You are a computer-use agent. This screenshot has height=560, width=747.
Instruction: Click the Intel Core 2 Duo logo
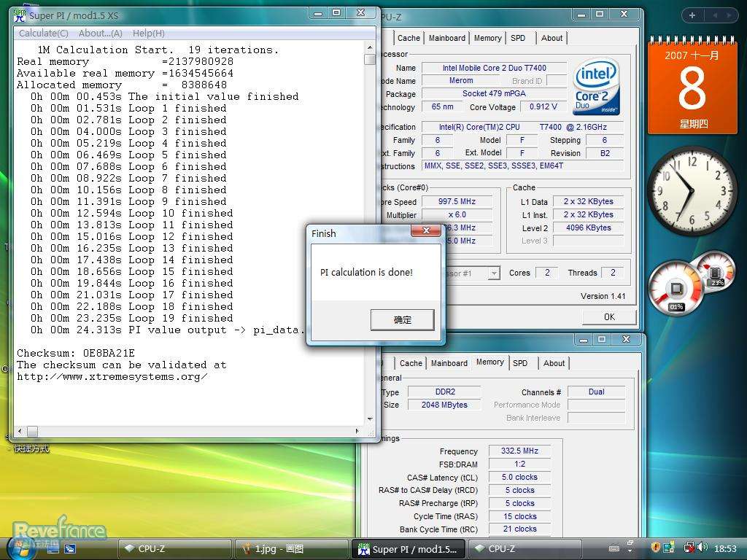tap(597, 87)
